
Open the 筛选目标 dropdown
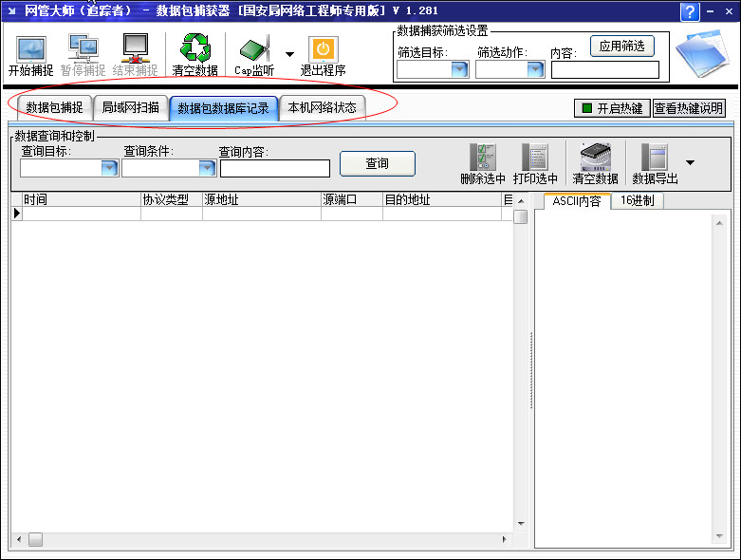(x=459, y=69)
